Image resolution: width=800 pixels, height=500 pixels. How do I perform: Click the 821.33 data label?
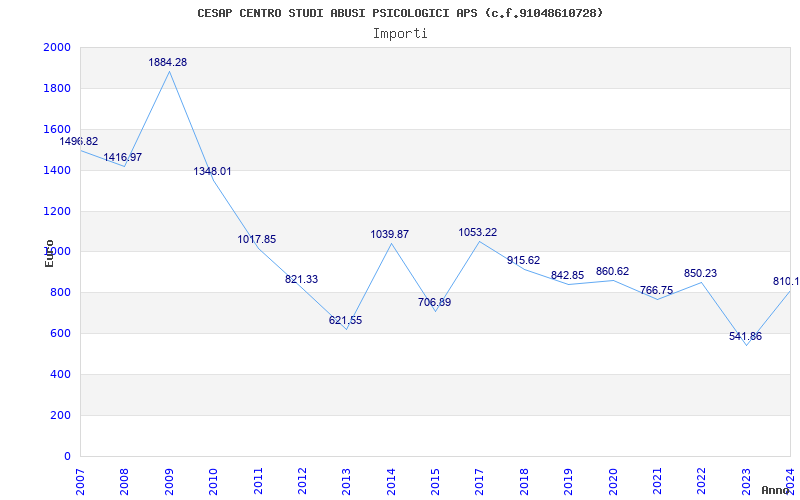301,280
